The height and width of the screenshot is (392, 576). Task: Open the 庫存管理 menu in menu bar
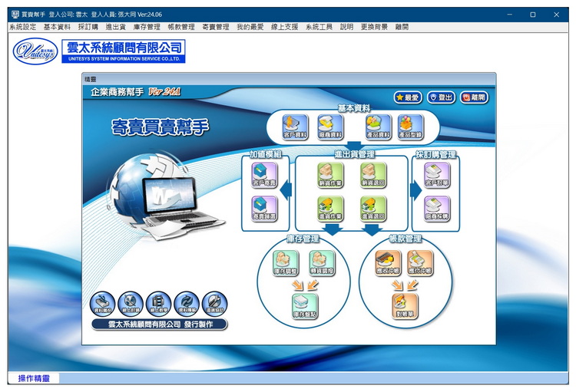[x=147, y=27]
